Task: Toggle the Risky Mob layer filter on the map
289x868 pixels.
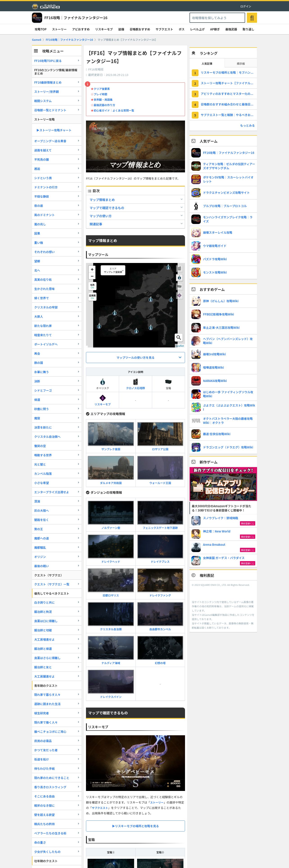Action: tap(179, 295)
